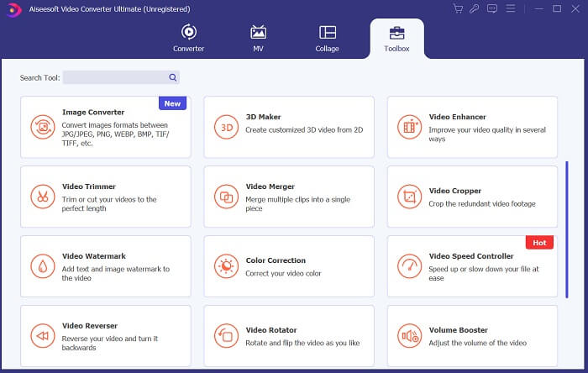Click the Video Merger overlapping squares icon
The height and width of the screenshot is (373, 588).
pyautogui.click(x=226, y=197)
